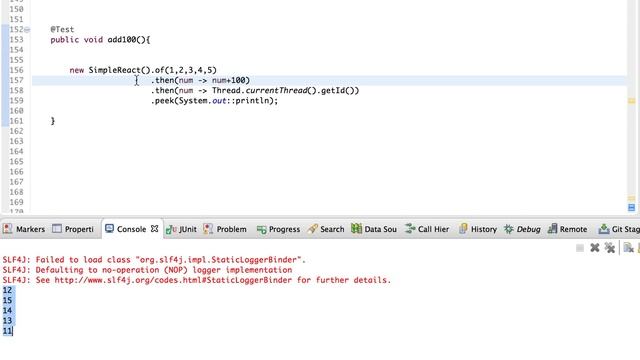Click the Search flashlight icon
640x360 pixels.
point(313,229)
